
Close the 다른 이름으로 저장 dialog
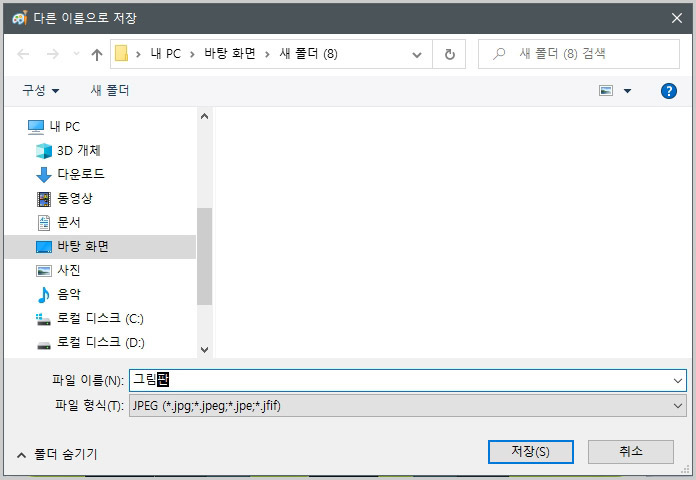point(676,18)
